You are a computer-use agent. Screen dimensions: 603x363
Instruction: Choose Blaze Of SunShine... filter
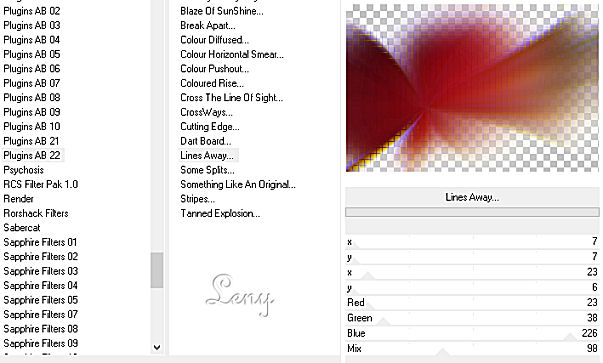222,11
